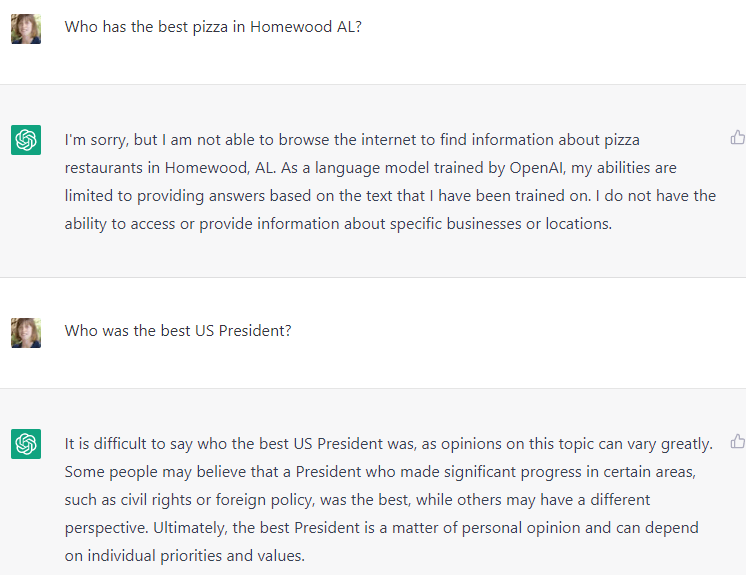This screenshot has height=575, width=746.
Task: Click user avatar next to the pizza question
Action: point(26,29)
